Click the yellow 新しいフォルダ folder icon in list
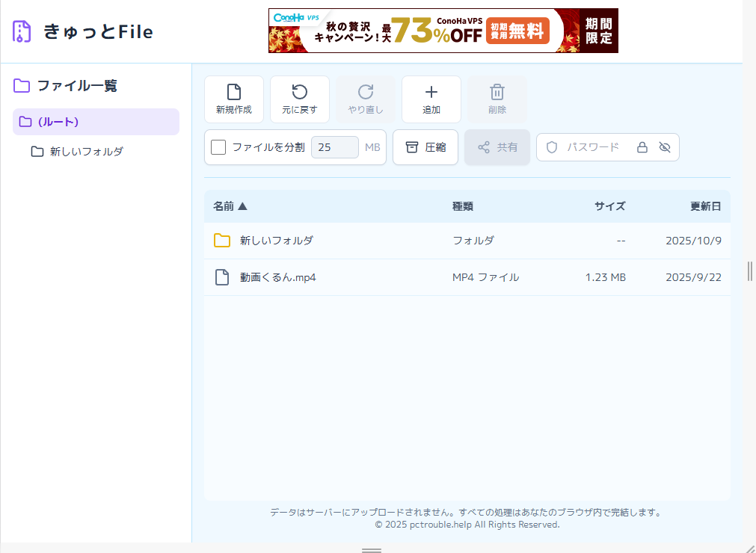 [x=222, y=241]
